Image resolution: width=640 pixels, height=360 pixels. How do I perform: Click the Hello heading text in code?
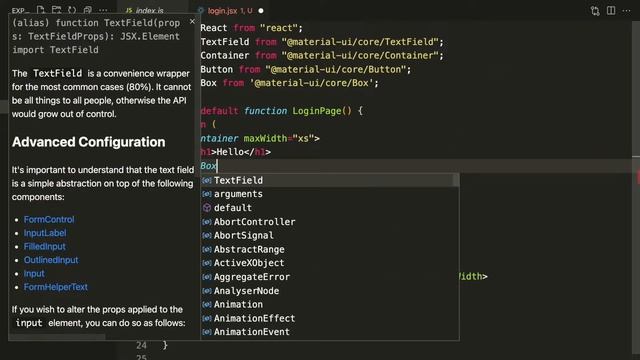point(230,152)
